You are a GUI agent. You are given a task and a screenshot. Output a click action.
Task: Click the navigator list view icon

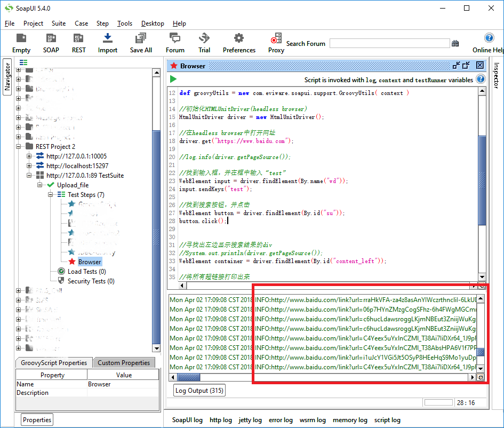(x=23, y=62)
